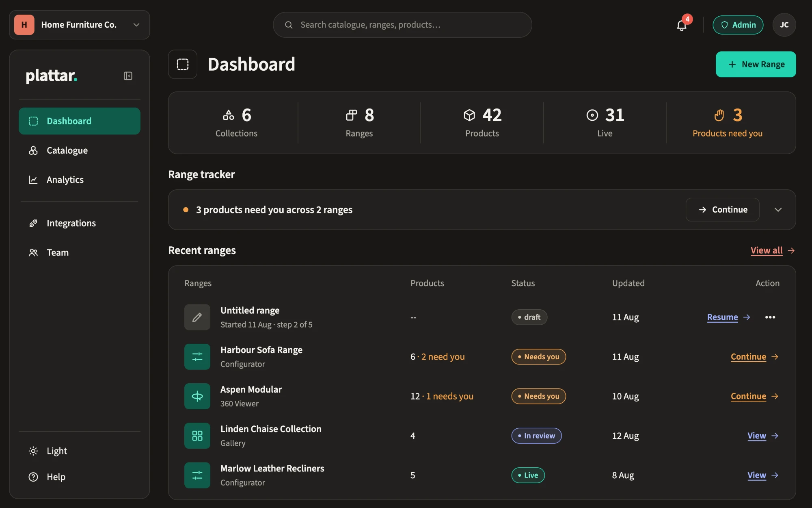Continue the Harbour Sofa Range
812x508 pixels.
[x=748, y=357]
